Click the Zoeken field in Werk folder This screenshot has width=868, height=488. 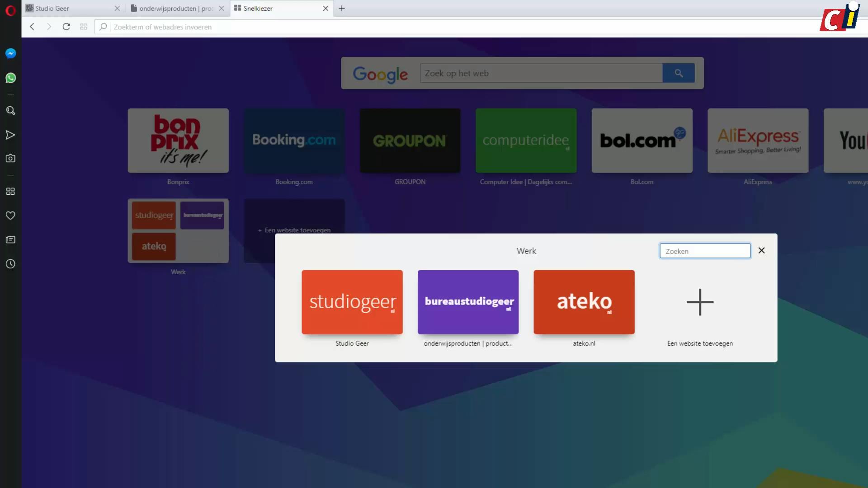(704, 251)
